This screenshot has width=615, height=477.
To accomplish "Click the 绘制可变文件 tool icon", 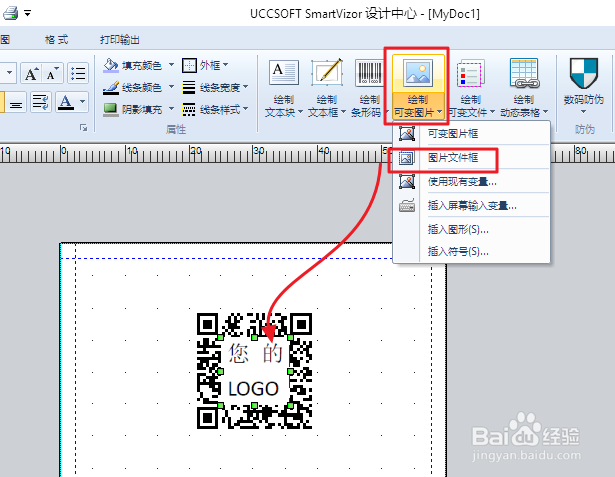I will (x=470, y=73).
